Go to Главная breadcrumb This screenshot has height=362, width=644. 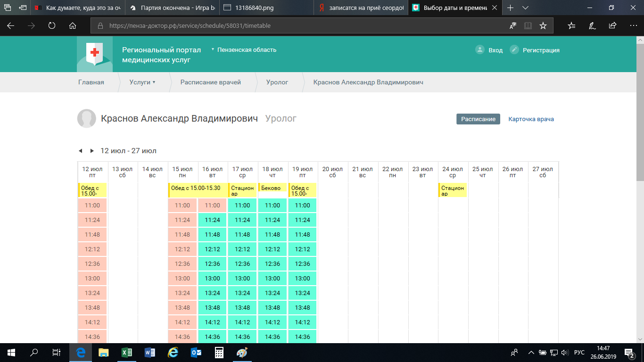coord(91,82)
